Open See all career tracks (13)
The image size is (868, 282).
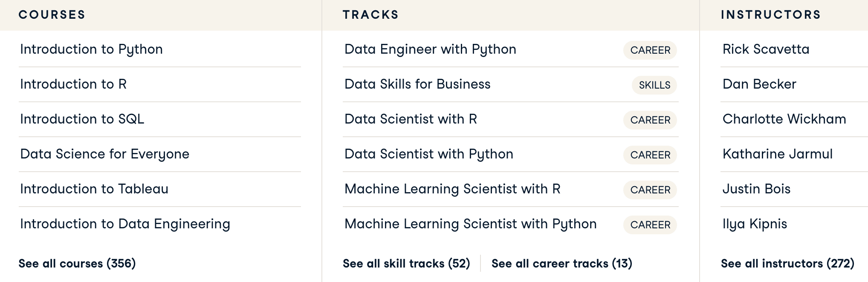[x=562, y=264]
